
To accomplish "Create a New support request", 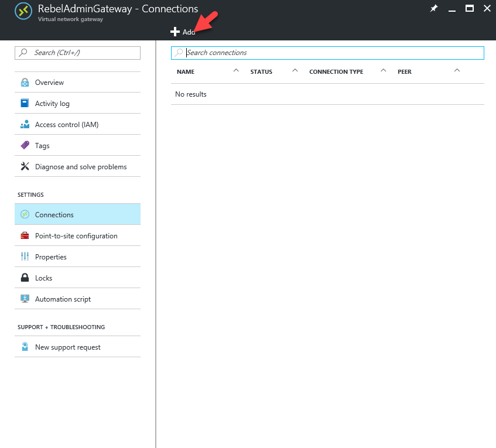I will point(77,347).
